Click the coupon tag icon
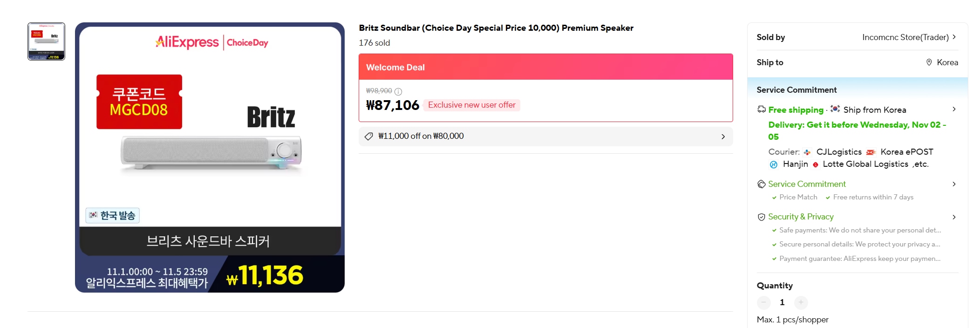Image resolution: width=980 pixels, height=328 pixels. coord(368,137)
